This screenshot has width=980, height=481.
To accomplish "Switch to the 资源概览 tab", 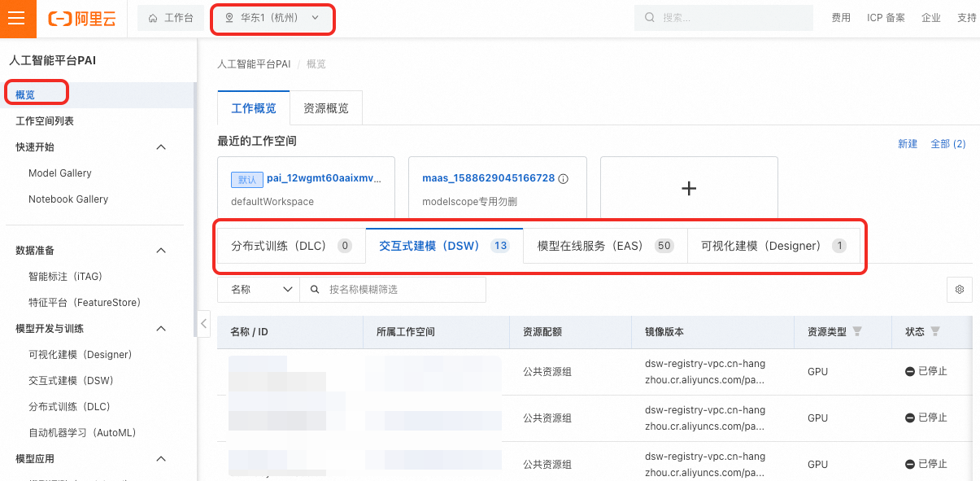I will tap(325, 107).
